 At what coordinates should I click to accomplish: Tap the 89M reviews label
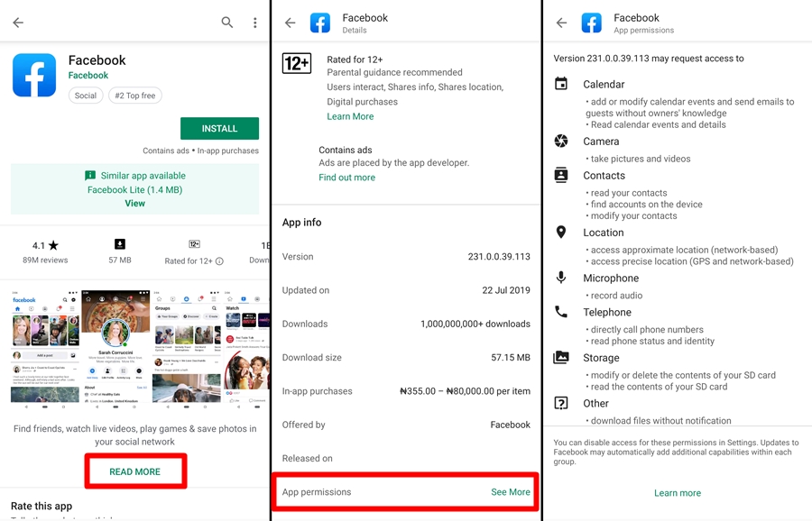coord(45,260)
